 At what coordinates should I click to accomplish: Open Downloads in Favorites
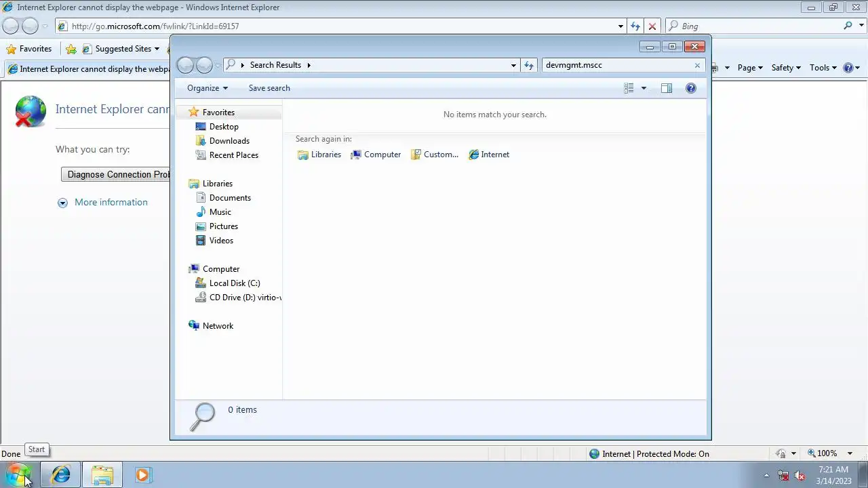coord(229,141)
